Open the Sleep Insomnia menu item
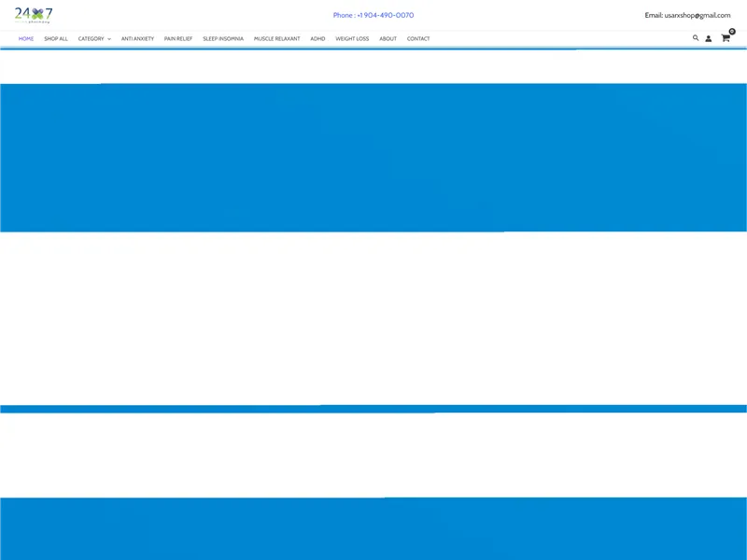This screenshot has width=747, height=560. [x=223, y=38]
